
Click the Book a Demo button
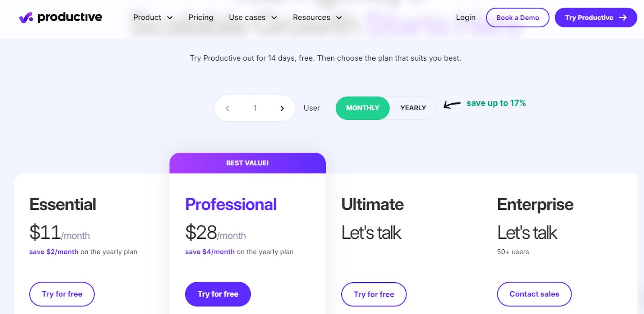[x=518, y=17]
